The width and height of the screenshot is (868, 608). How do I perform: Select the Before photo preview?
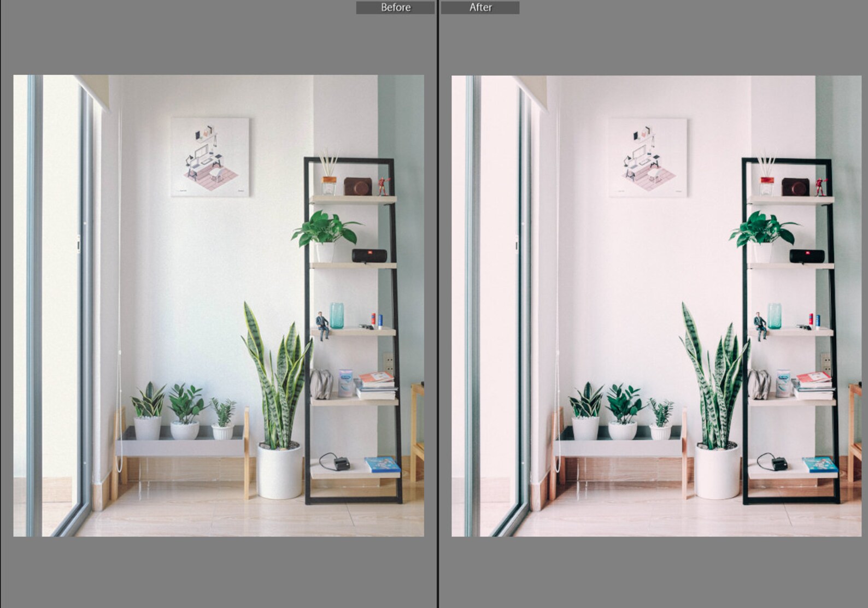click(x=219, y=305)
